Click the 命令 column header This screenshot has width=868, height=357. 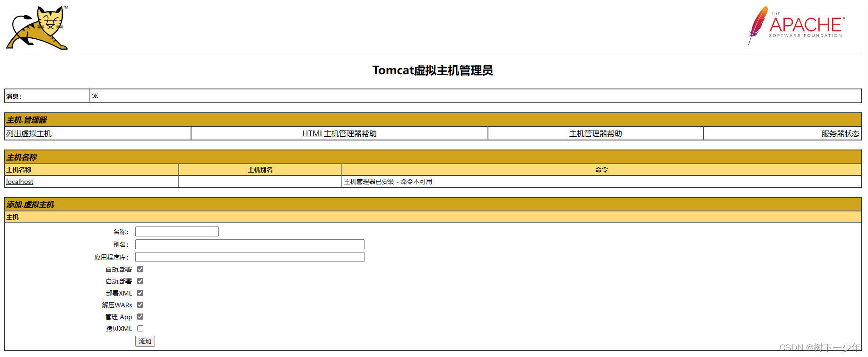601,170
